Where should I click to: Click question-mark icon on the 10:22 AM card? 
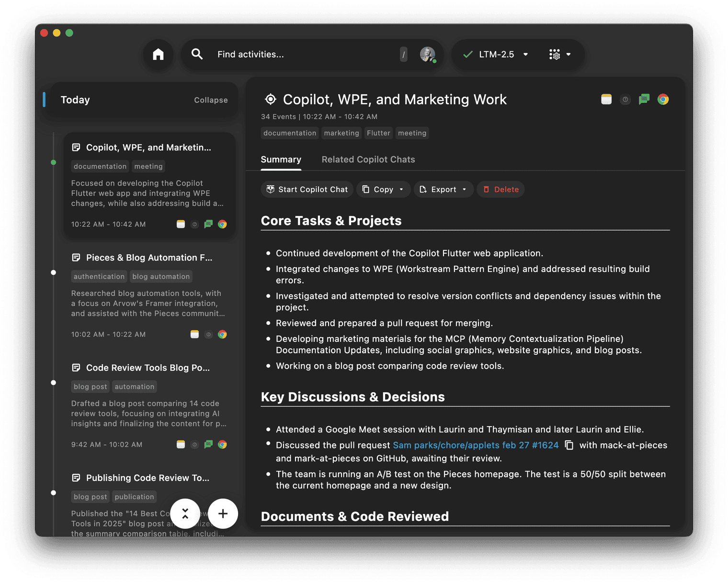[194, 224]
